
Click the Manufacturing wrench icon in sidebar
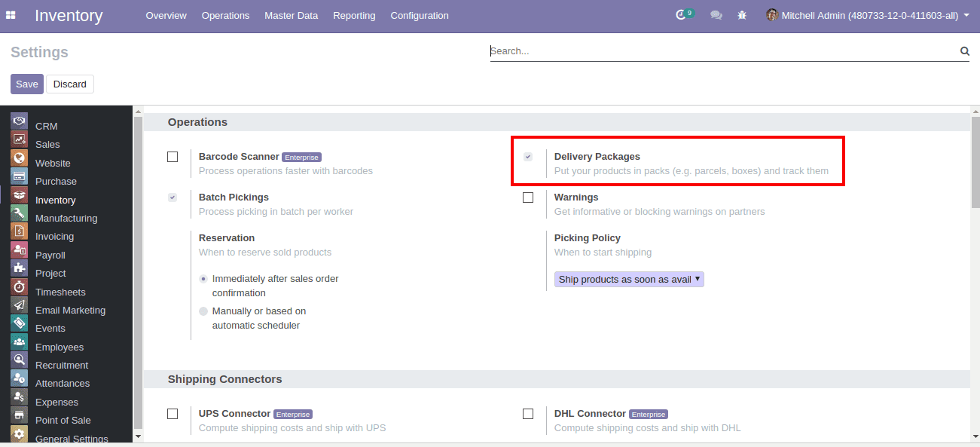[x=19, y=213]
